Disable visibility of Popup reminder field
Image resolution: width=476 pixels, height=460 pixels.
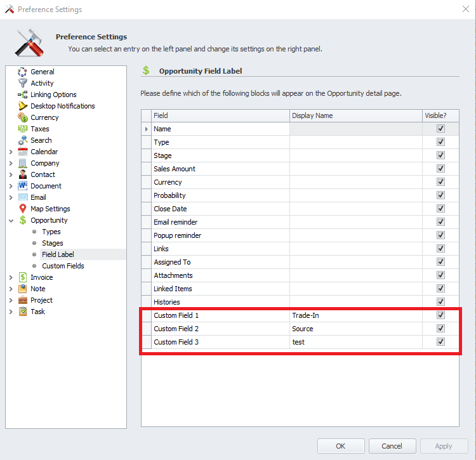click(440, 235)
